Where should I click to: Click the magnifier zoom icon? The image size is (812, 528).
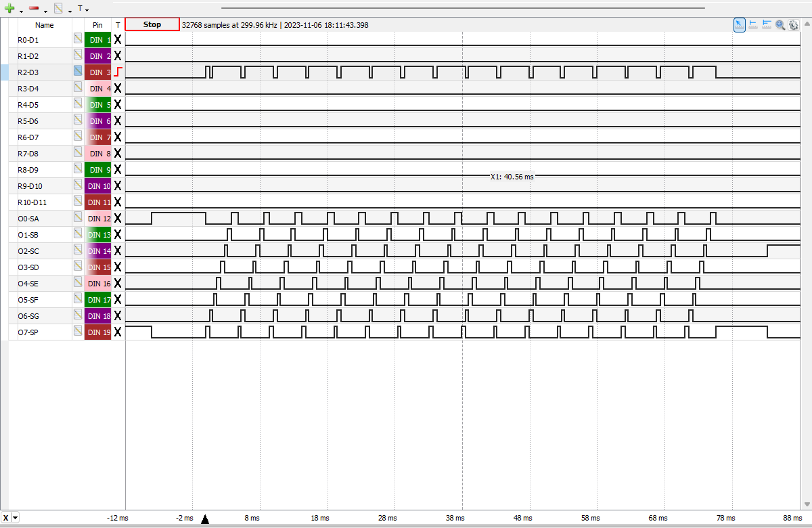click(780, 24)
